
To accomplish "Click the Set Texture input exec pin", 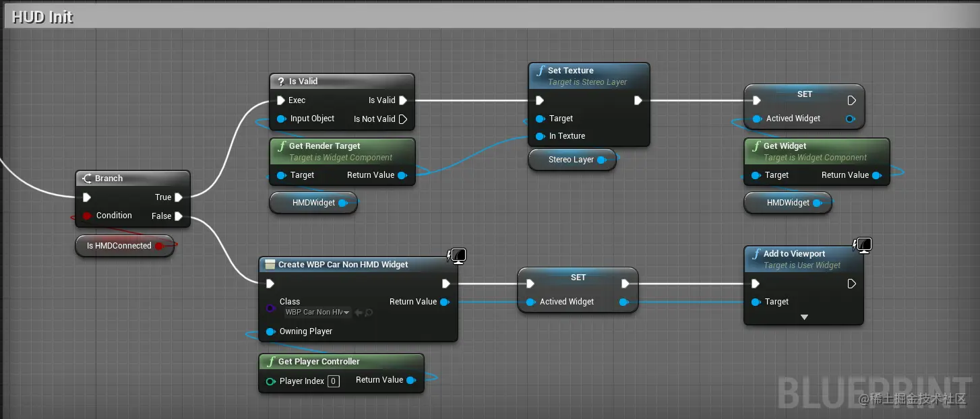I will [540, 100].
